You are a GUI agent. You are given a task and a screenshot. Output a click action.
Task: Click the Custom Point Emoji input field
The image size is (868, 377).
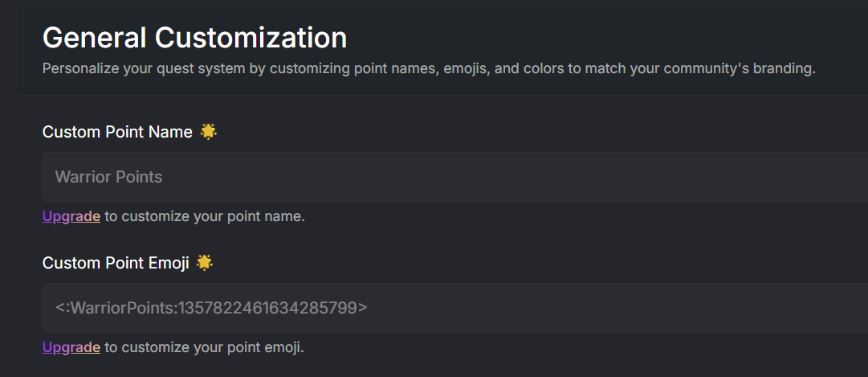pyautogui.click(x=455, y=308)
